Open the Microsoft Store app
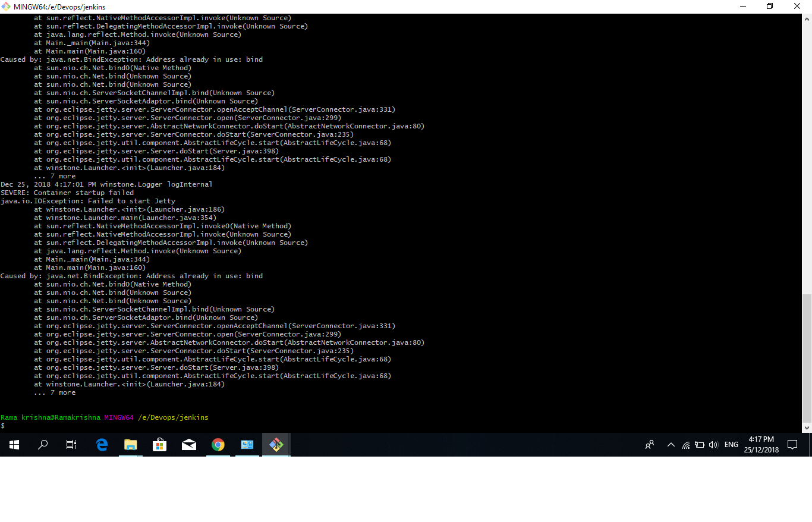This screenshot has width=812, height=522. click(159, 444)
